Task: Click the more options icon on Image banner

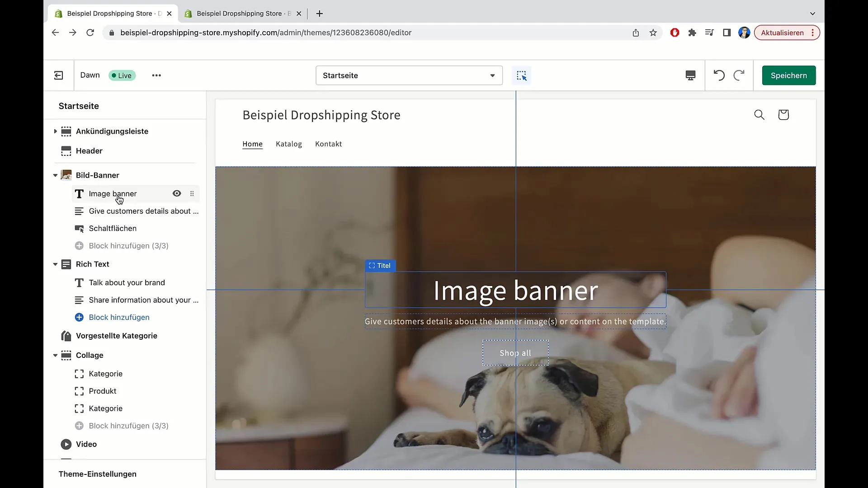Action: click(192, 193)
